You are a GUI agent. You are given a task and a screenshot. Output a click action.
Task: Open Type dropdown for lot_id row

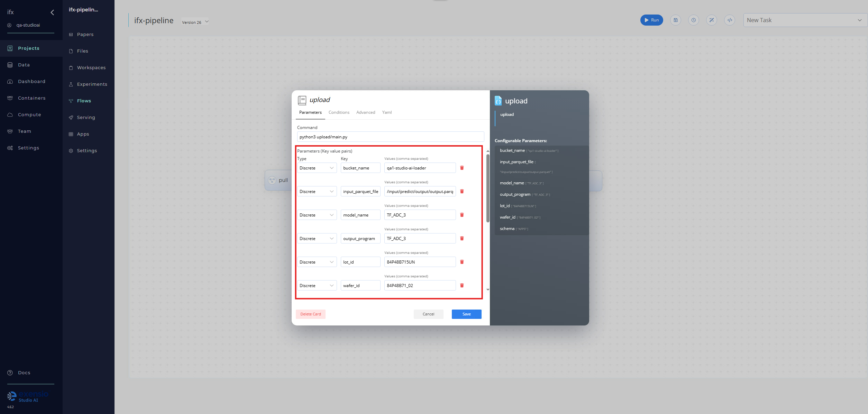click(x=317, y=262)
